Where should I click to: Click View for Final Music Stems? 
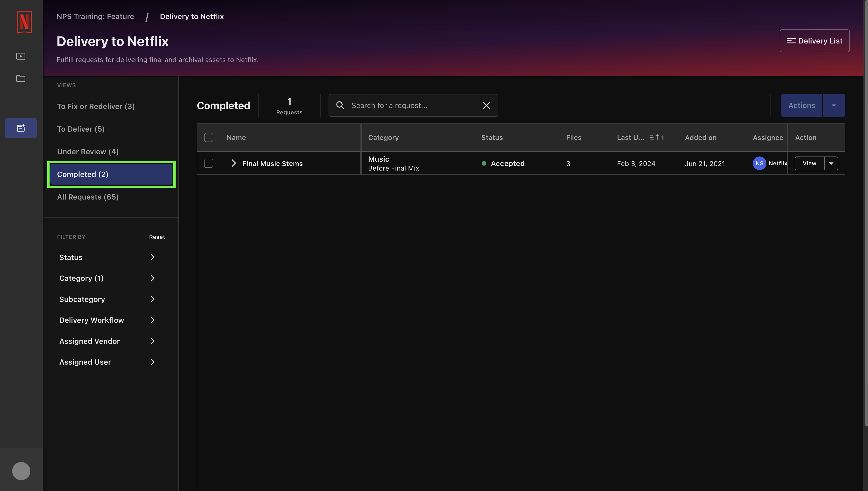(x=809, y=163)
